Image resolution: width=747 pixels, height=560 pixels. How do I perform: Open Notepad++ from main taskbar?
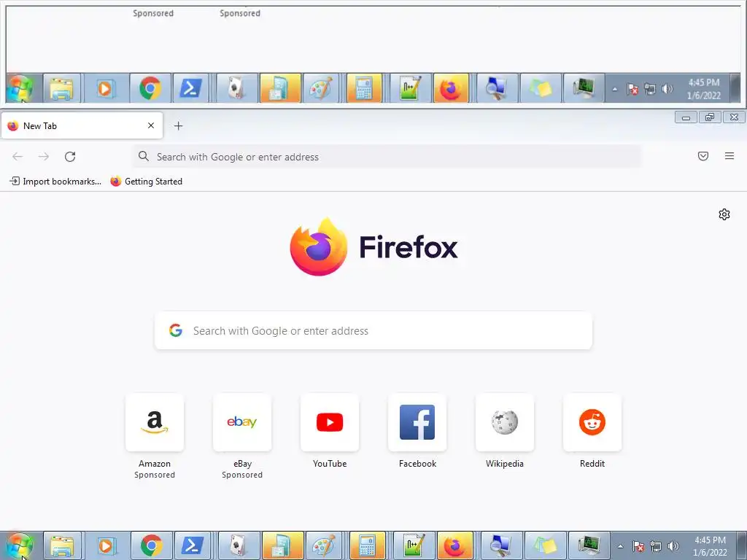[x=414, y=546]
